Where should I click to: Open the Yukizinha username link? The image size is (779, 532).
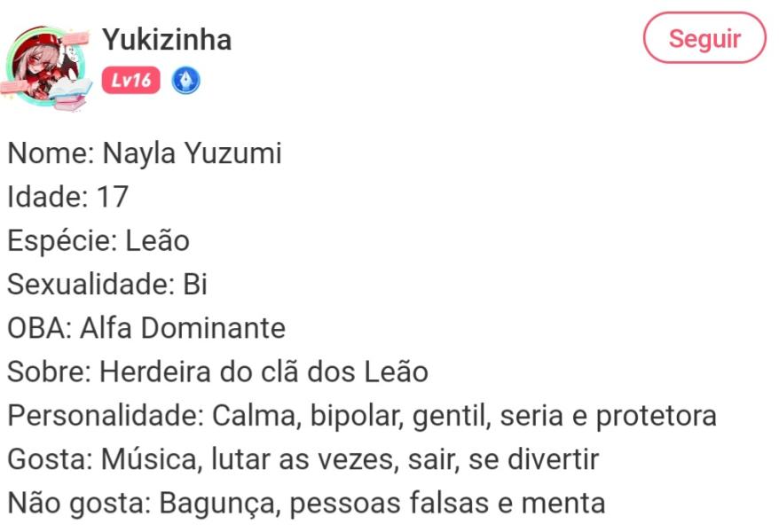(167, 40)
